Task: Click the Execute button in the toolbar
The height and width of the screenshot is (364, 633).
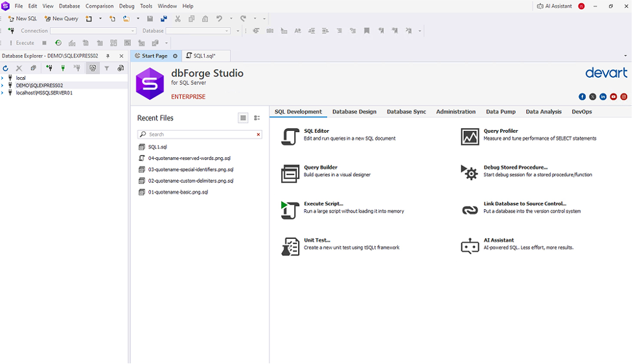Action: (x=21, y=43)
